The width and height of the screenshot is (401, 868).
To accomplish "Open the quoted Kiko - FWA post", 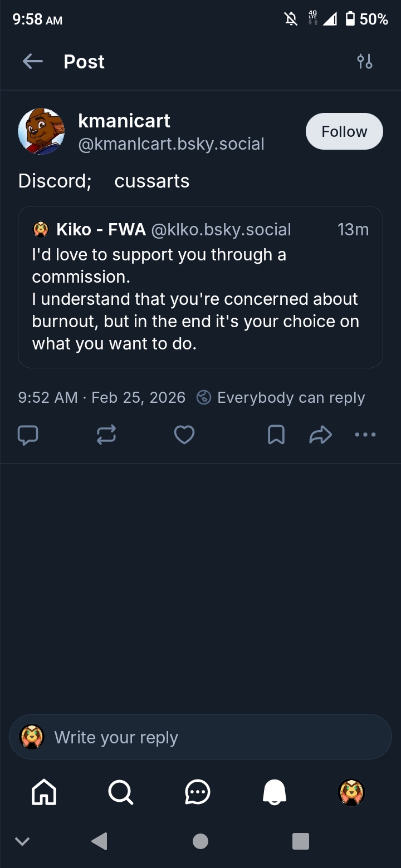I will point(200,299).
